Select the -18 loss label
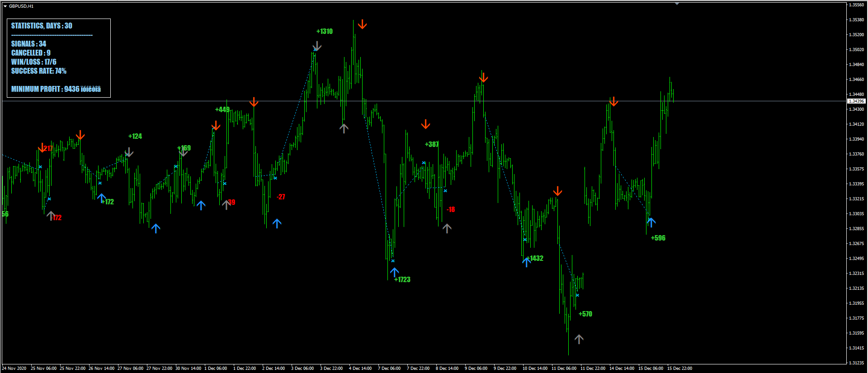This screenshot has width=868, height=373. pos(451,209)
